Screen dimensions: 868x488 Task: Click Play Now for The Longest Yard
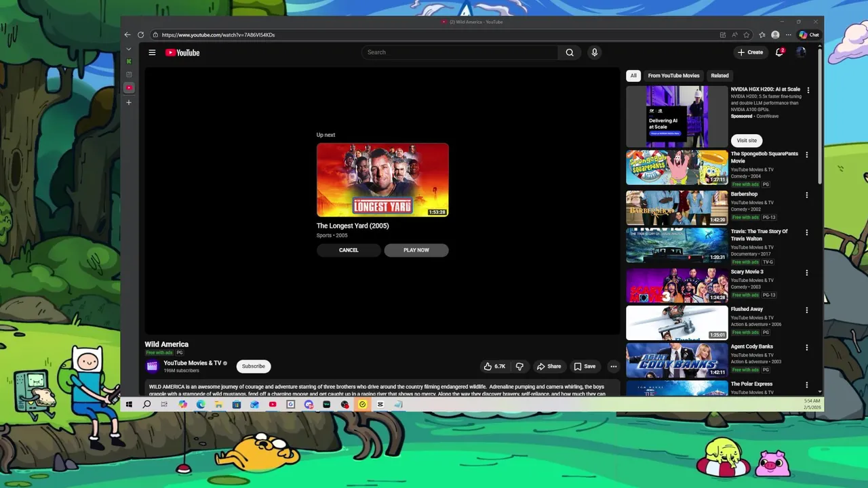coord(416,250)
